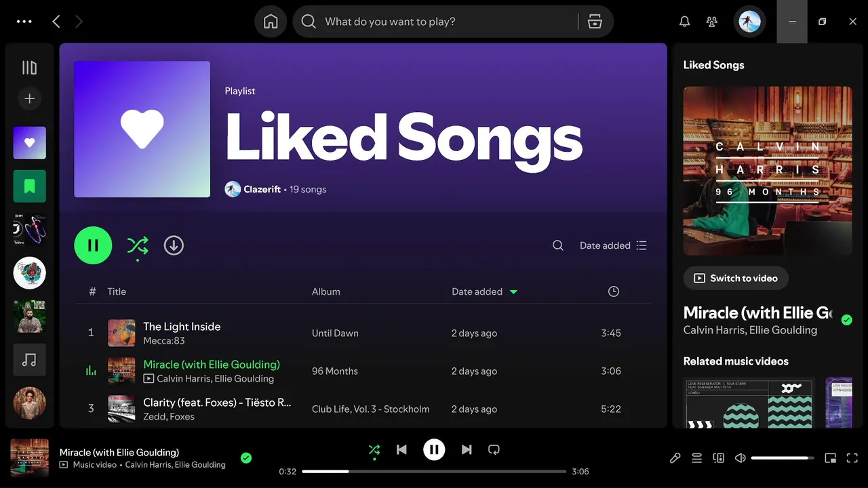Skip to the next track
The height and width of the screenshot is (488, 868).
point(467,449)
